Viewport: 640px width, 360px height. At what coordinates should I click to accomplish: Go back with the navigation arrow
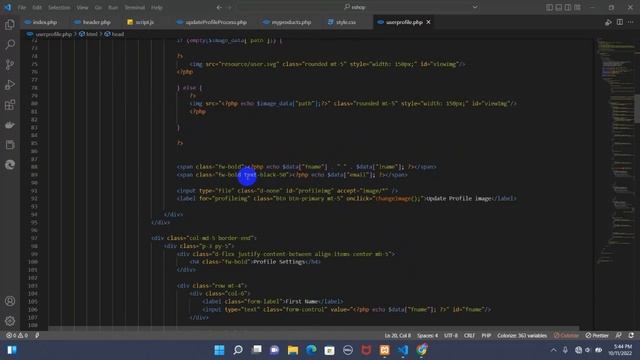point(219,7)
